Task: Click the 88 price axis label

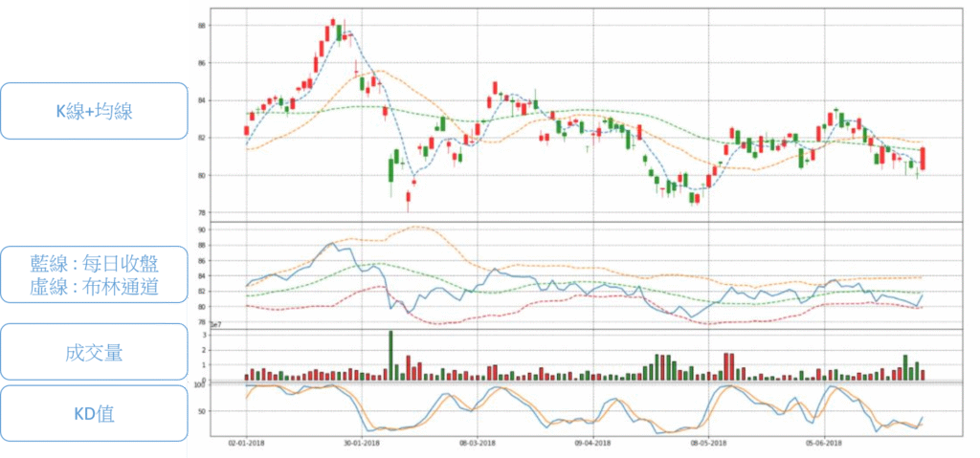Action: 202,25
